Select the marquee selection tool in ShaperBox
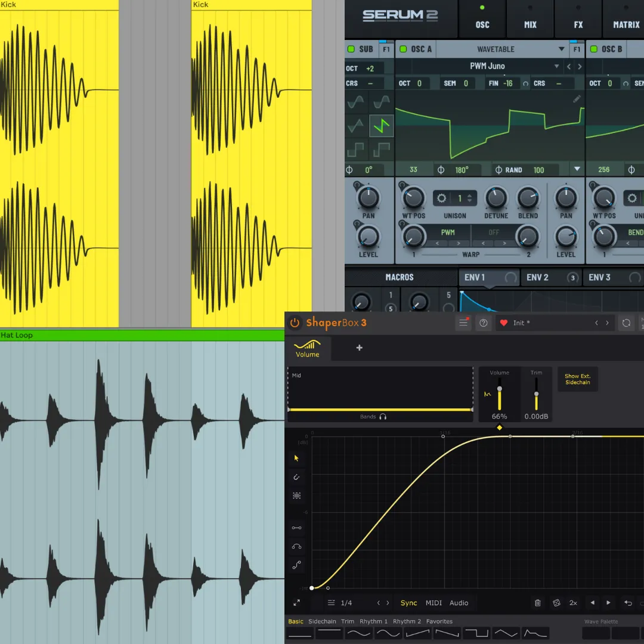This screenshot has width=644, height=644. click(296, 496)
